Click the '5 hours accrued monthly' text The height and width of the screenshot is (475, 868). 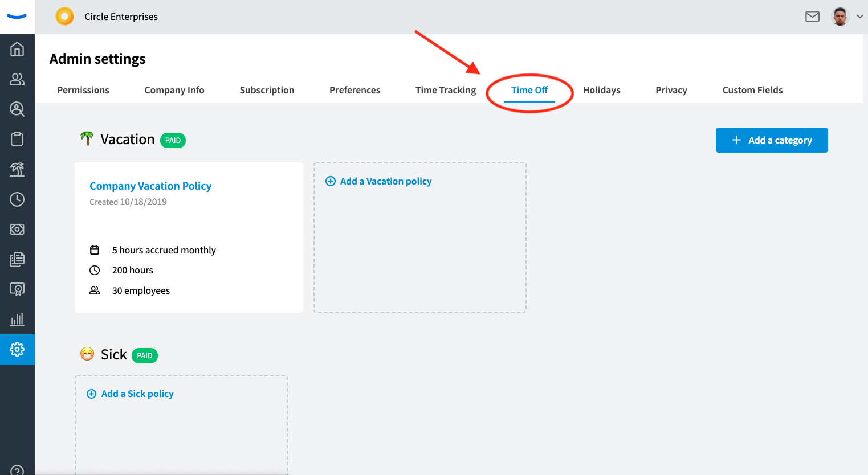tap(164, 250)
